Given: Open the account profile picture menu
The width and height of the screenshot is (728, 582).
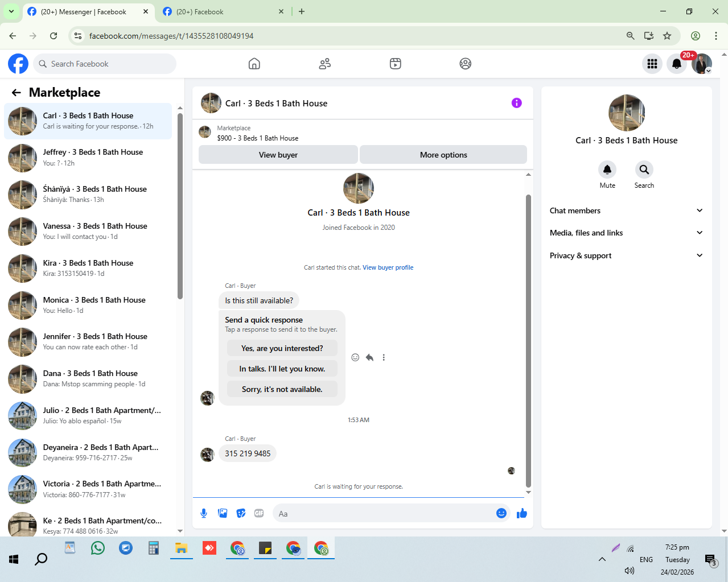Looking at the screenshot, I should 702,64.
